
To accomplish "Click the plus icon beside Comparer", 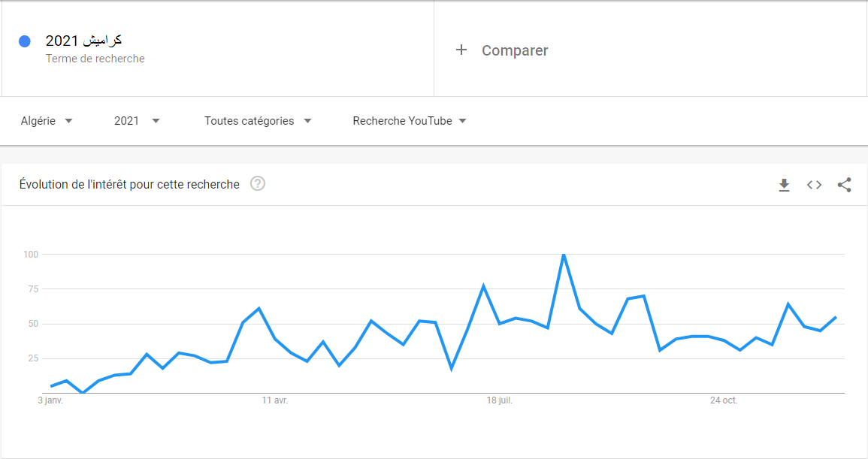I will (x=461, y=50).
